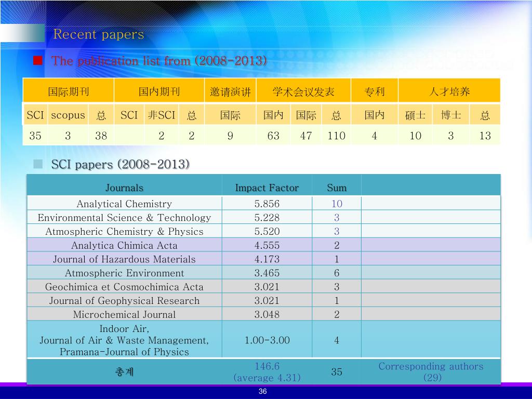Image resolution: width=532 pixels, height=399 pixels.
Task: Click "Microchemical Journal" journal name
Action: click(x=125, y=314)
